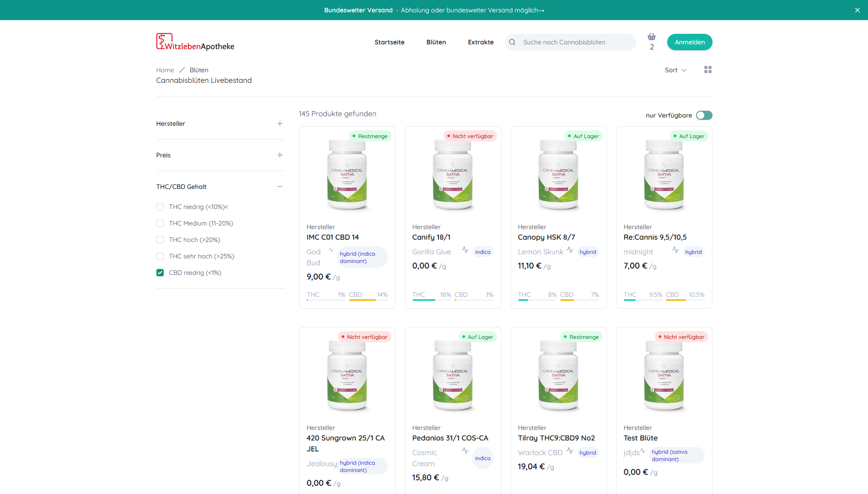Click the search magnifier icon

point(512,42)
